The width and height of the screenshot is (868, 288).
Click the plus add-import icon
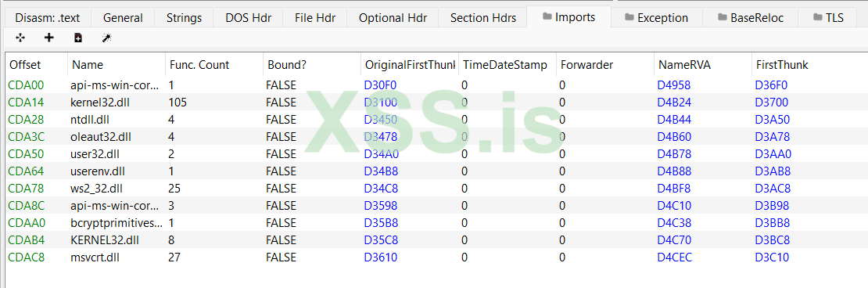click(49, 38)
